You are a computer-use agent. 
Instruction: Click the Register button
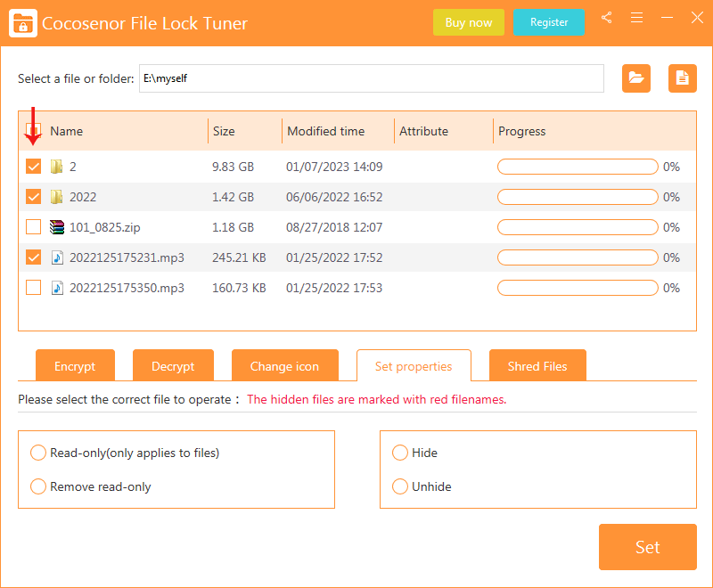coord(549,22)
